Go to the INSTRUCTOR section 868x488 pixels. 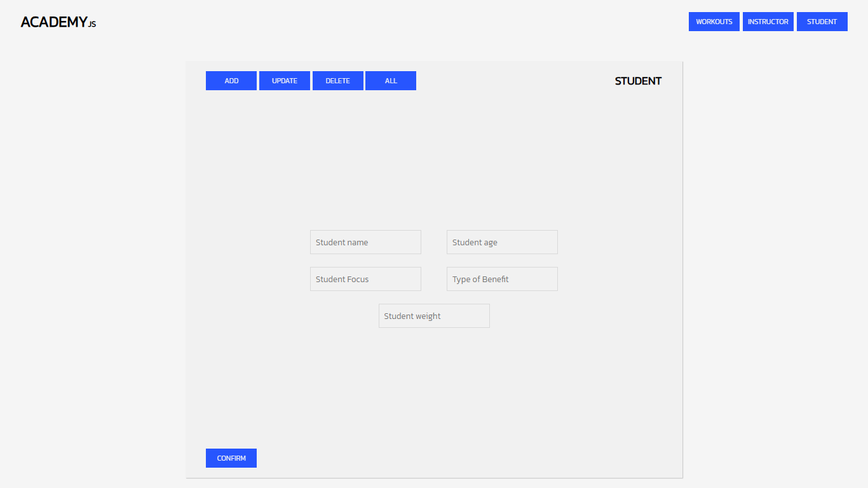[768, 22]
